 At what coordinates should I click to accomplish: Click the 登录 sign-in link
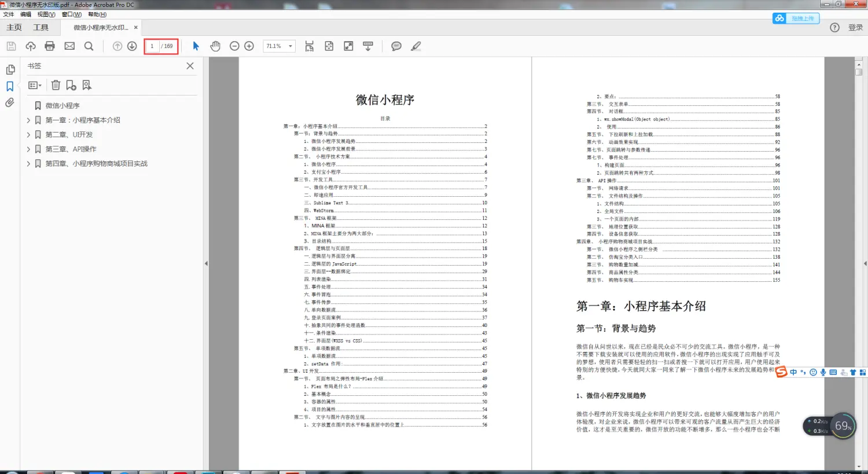point(855,27)
